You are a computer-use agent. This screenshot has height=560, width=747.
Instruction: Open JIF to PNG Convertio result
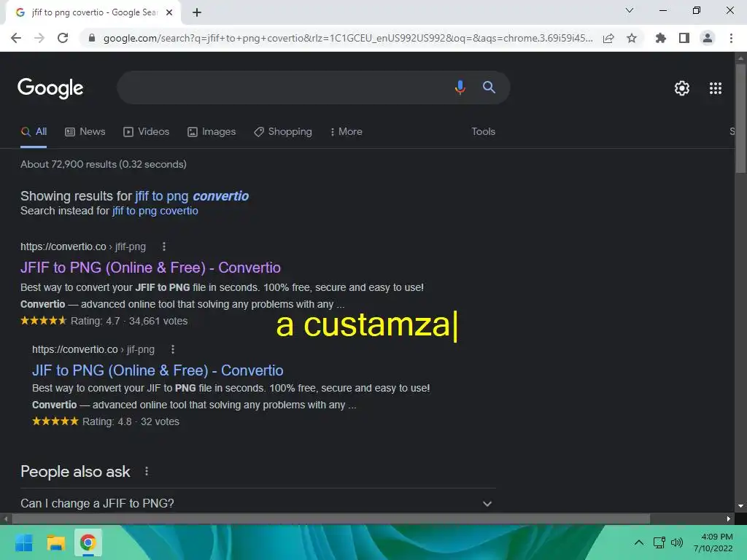[x=158, y=370]
